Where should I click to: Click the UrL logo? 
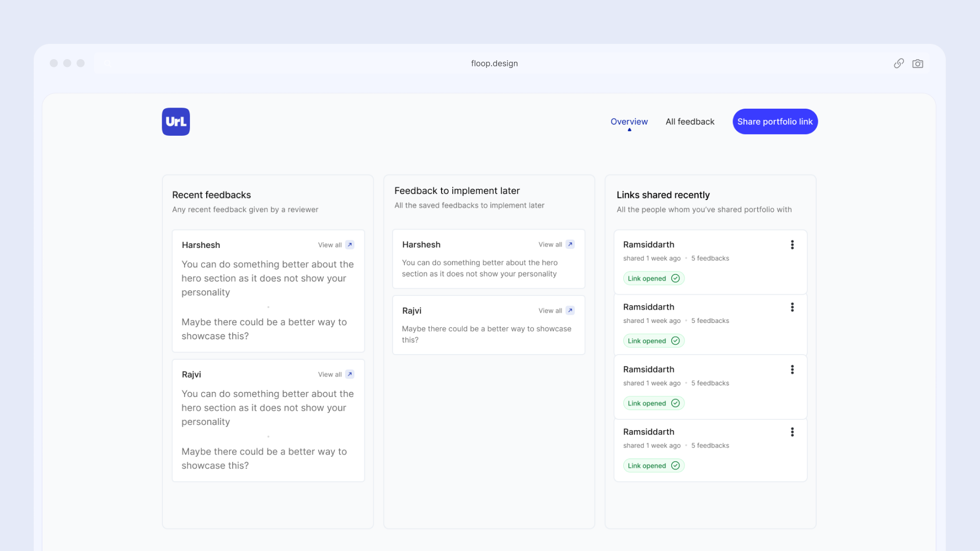[x=176, y=121]
